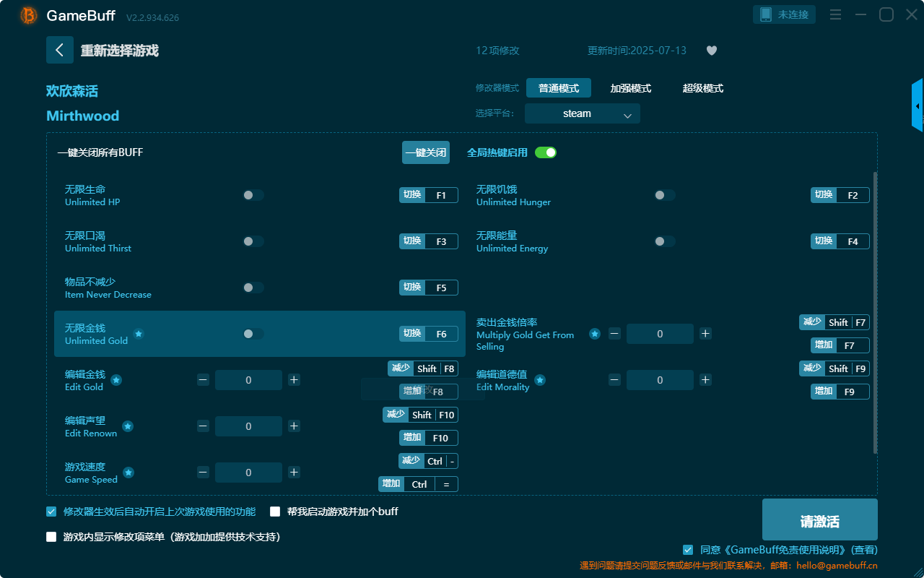Click the star icon beside Edit Morality
This screenshot has width=924, height=578.
click(539, 380)
